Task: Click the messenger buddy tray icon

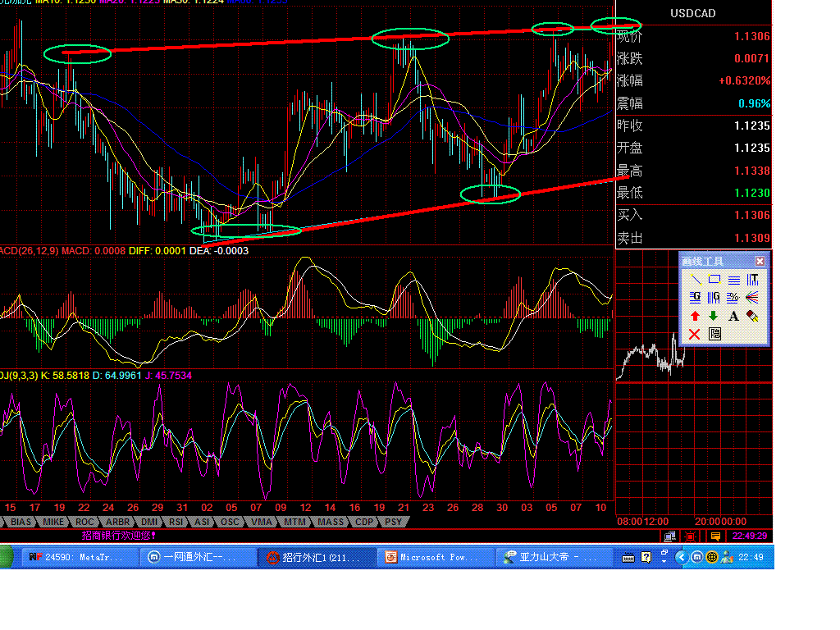Action: pos(727,557)
